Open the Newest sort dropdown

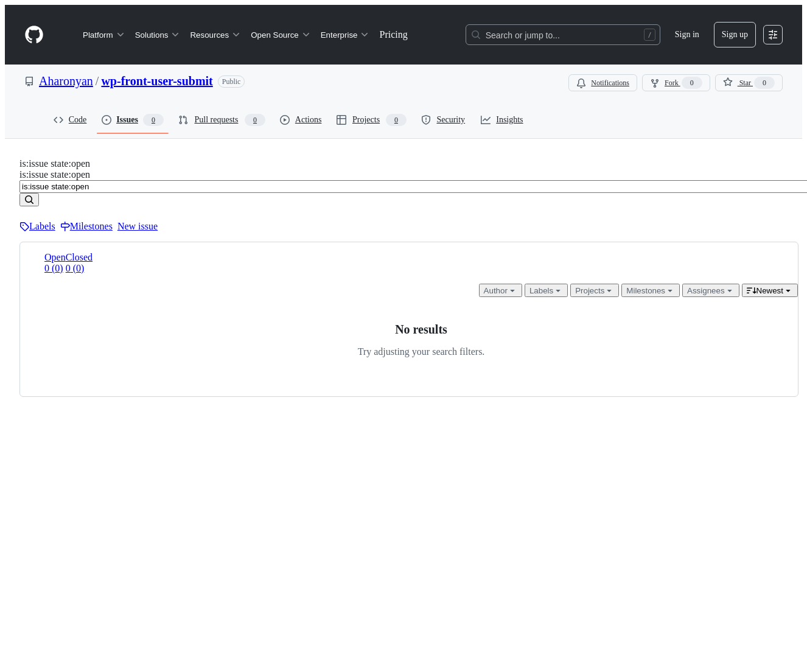click(x=770, y=291)
